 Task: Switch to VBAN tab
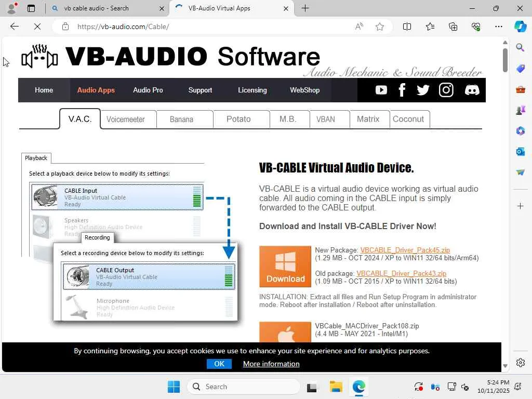click(x=326, y=119)
